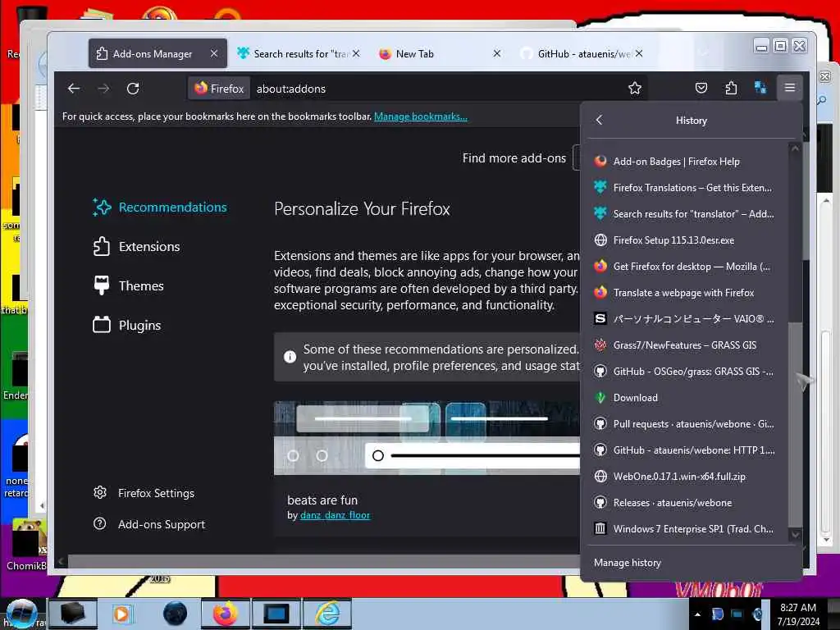Click the info icon in the personalization notice
Viewport: 840px width, 630px height.
coord(290,357)
